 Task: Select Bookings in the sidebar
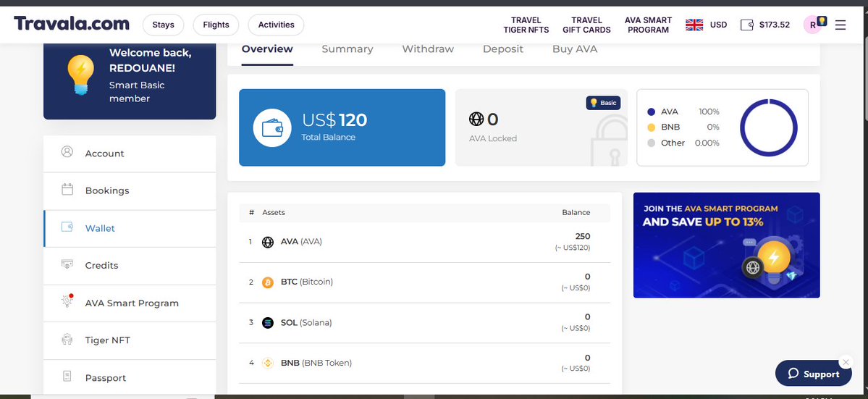click(x=130, y=191)
